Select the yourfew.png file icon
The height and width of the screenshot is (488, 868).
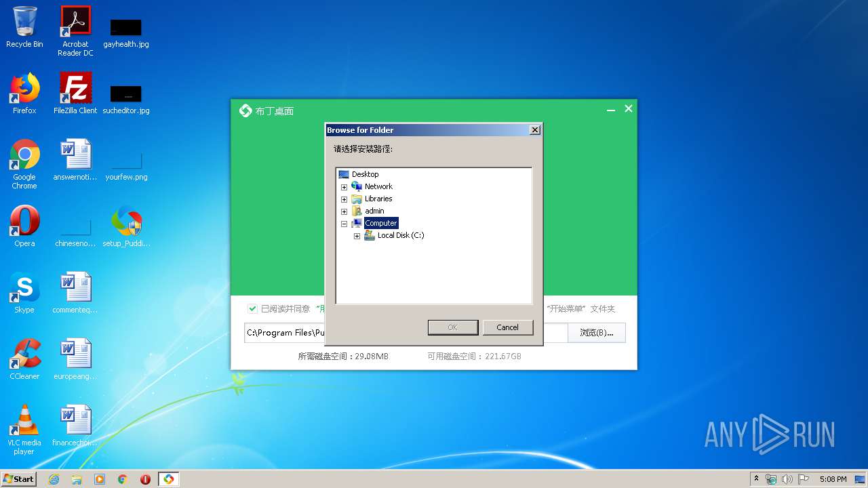pyautogui.click(x=126, y=165)
